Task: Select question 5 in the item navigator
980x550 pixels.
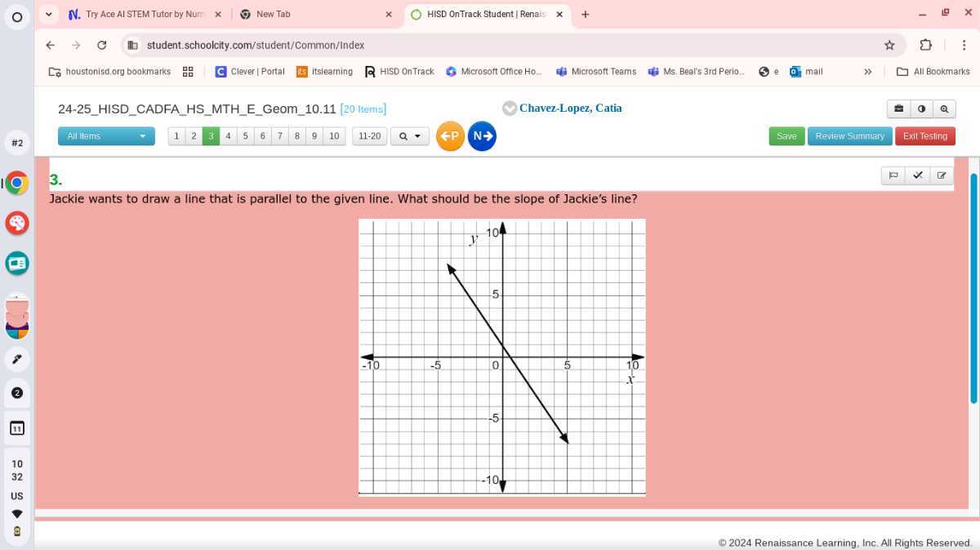Action: pyautogui.click(x=245, y=135)
